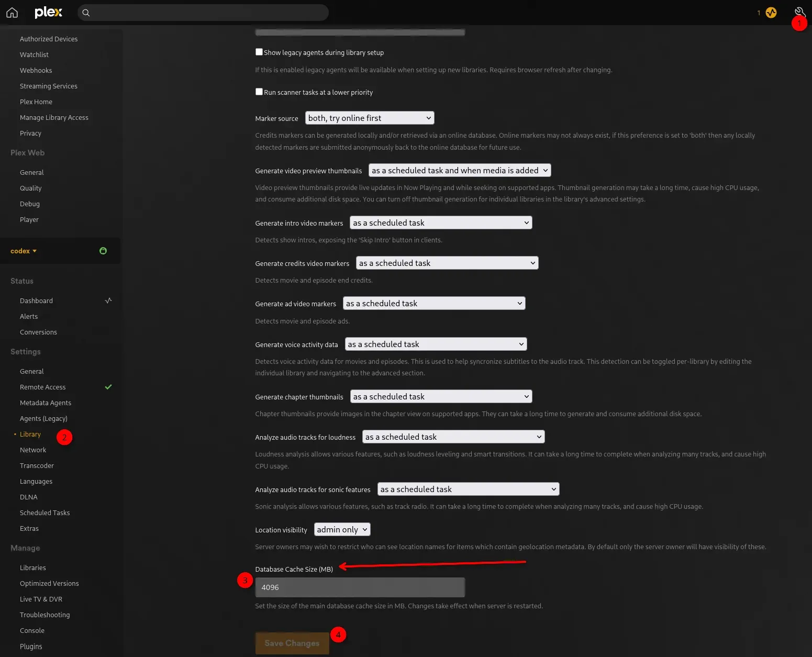Open Metadata Agents settings

pos(46,403)
